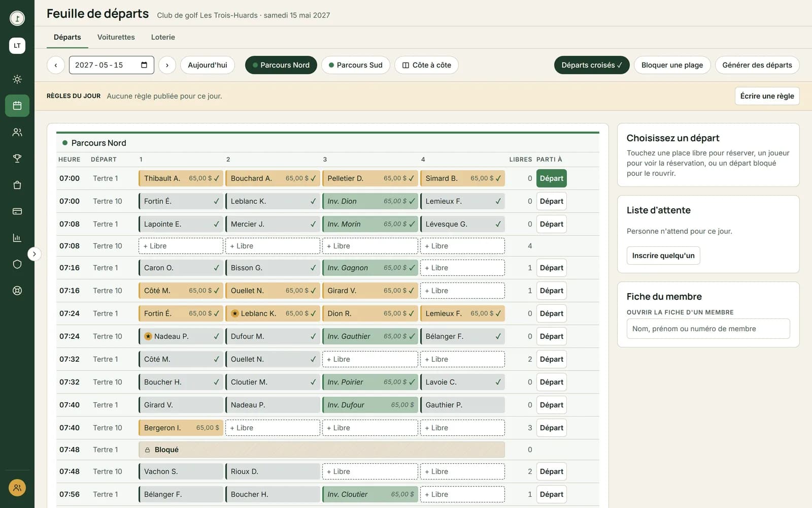
Task: Select the Parcours Sud course filter
Action: 356,65
